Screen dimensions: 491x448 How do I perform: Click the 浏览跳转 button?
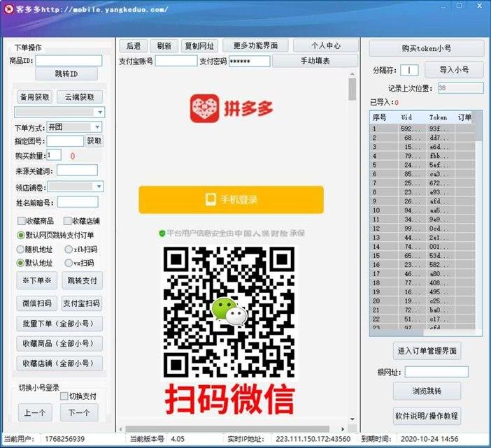point(427,391)
